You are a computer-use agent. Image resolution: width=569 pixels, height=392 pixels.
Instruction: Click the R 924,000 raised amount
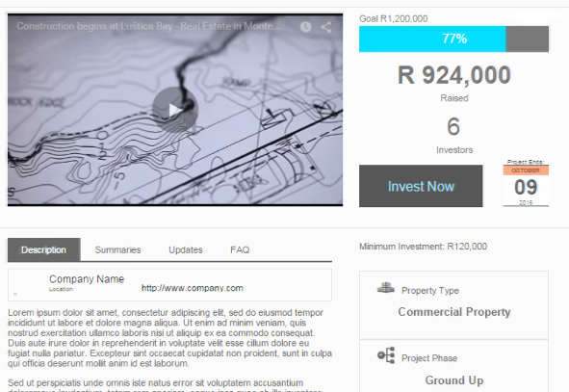[x=454, y=75]
